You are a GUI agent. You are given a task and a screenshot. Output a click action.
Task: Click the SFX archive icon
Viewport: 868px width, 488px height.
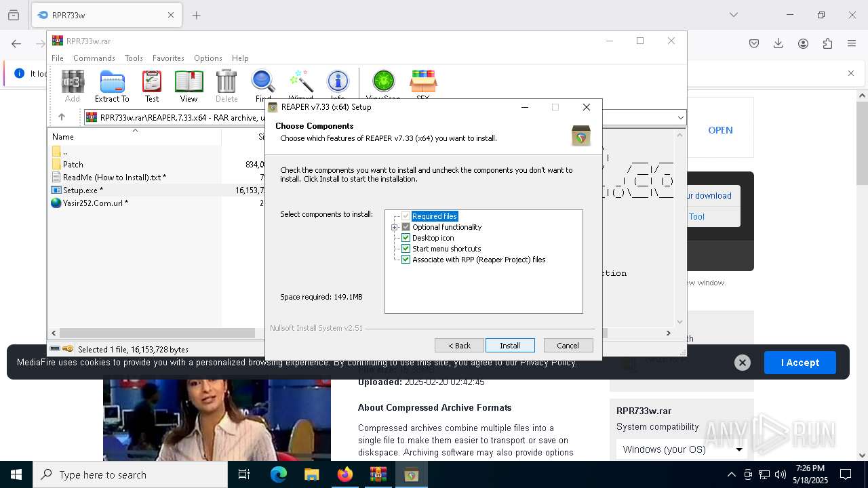tap(422, 85)
